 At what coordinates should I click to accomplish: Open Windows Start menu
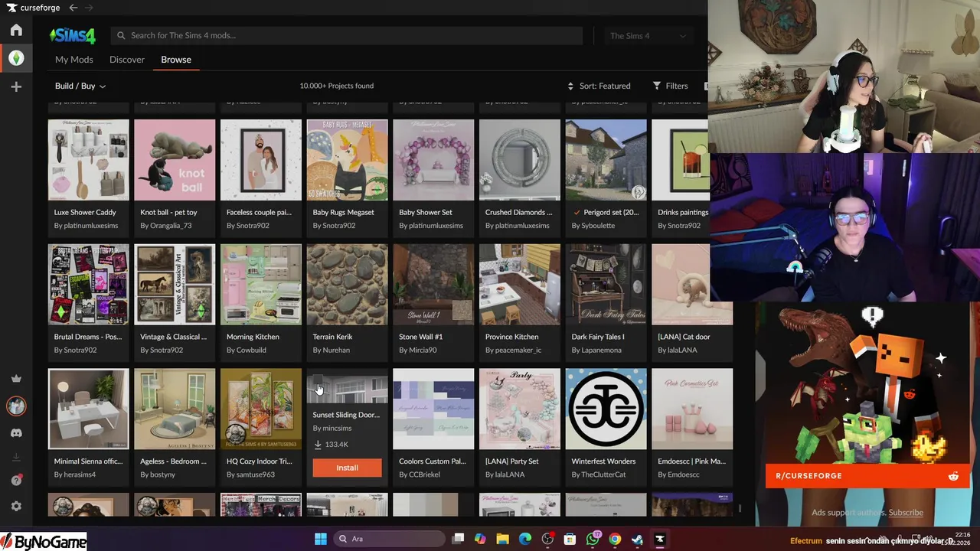pos(321,539)
